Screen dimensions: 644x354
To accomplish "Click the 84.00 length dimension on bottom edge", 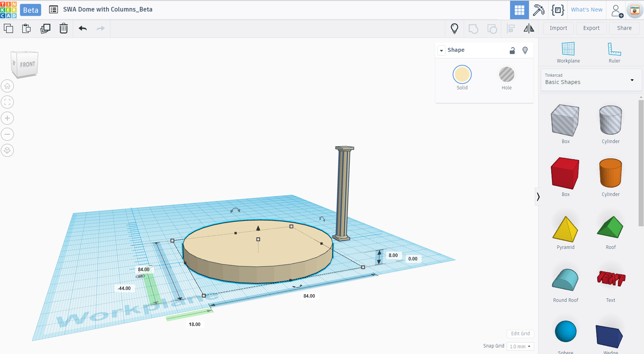I will (x=309, y=296).
